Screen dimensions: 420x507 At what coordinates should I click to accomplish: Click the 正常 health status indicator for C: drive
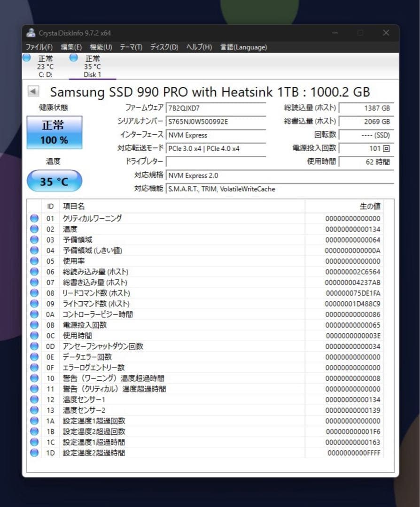pos(27,58)
